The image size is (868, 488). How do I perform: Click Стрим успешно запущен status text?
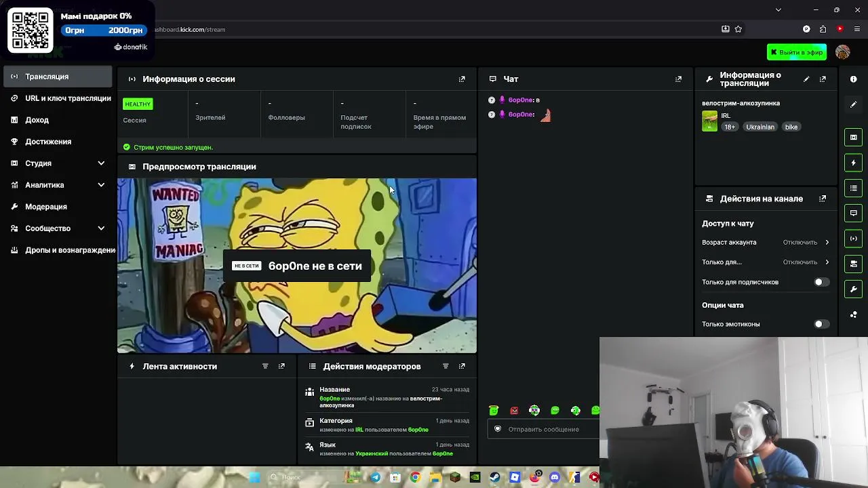click(x=173, y=147)
